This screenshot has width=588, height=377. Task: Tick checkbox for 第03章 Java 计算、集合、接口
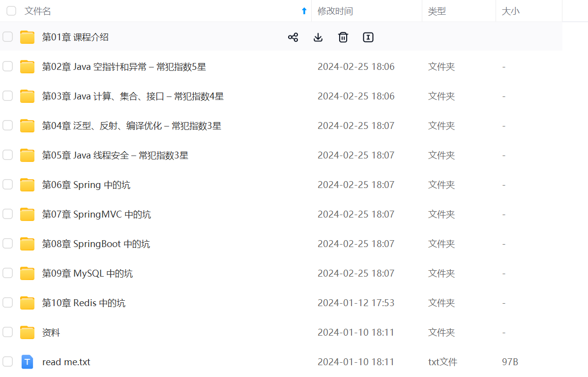(7, 96)
